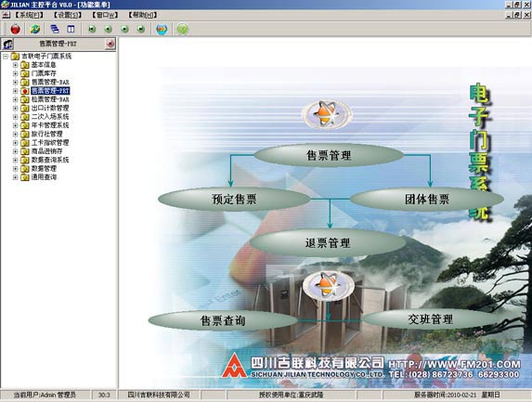Close the 售票管理-PBT side panel
The width and height of the screenshot is (532, 402).
click(x=110, y=44)
